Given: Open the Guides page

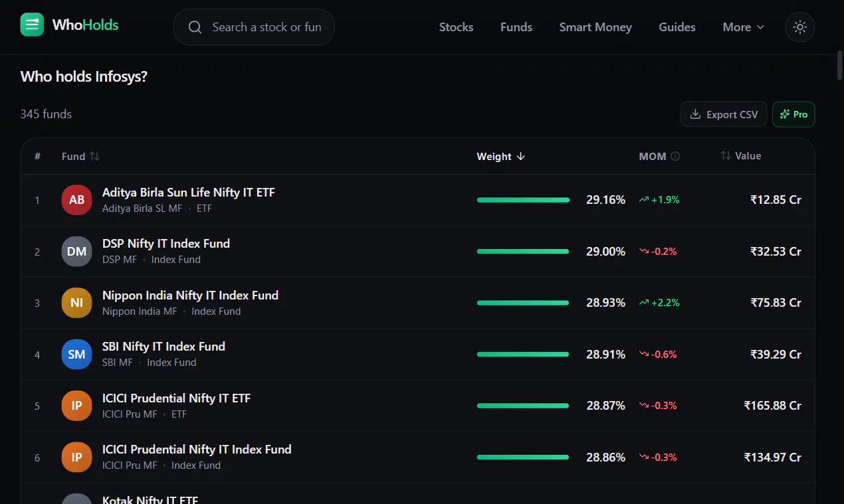Looking at the screenshot, I should 677,27.
